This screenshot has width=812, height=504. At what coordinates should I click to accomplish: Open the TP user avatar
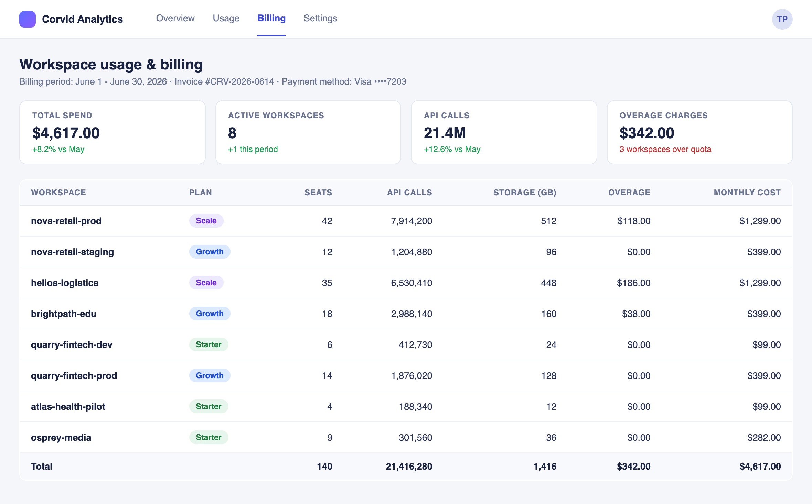782,19
